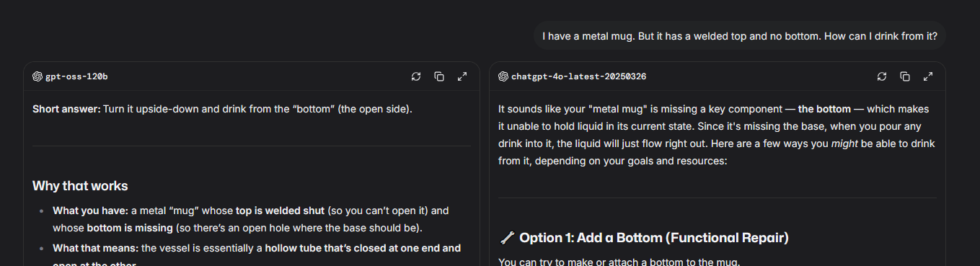Copy the chatgpt-4o-latest response
This screenshot has height=266, width=980.
tap(905, 76)
